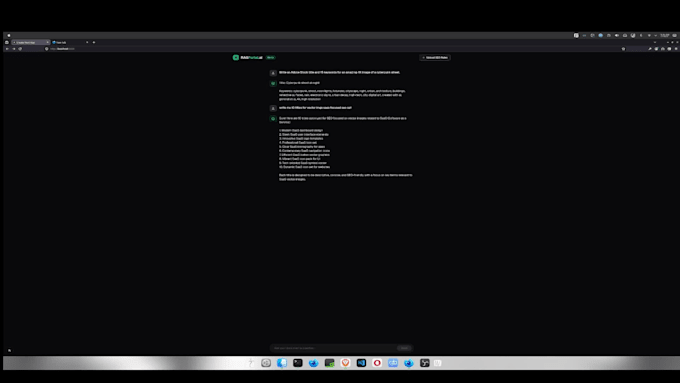Click the "Modern SaaS dashboard design" list line

[x=301, y=131]
